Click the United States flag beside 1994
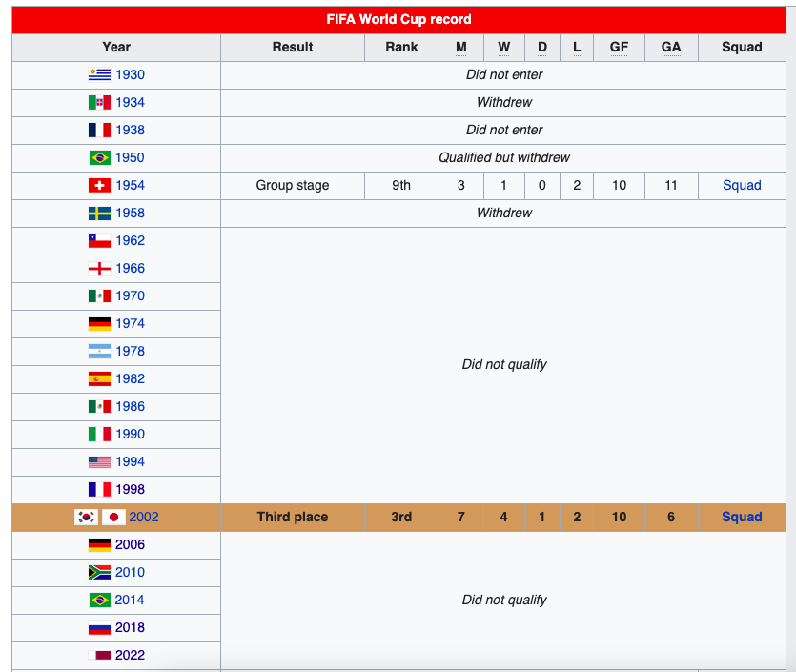 coord(99,462)
